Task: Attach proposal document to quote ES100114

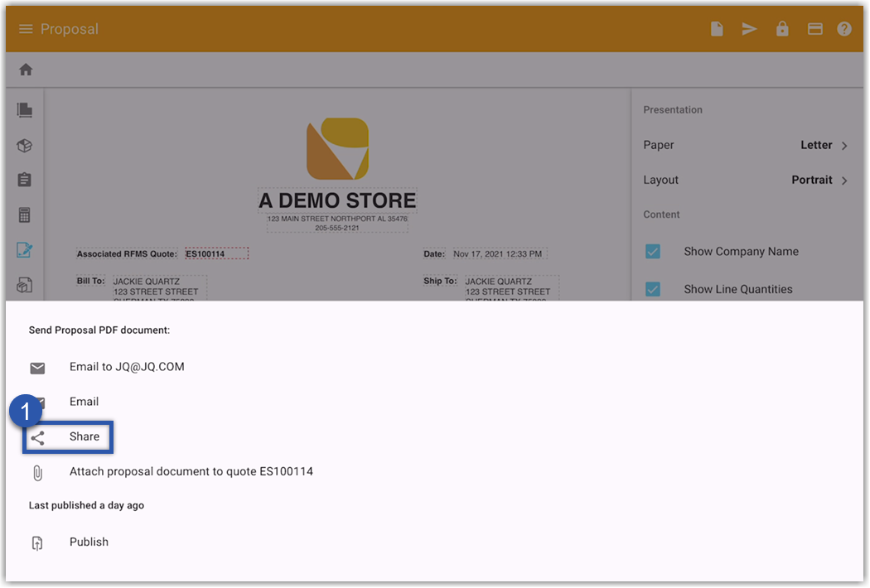Action: pos(191,471)
